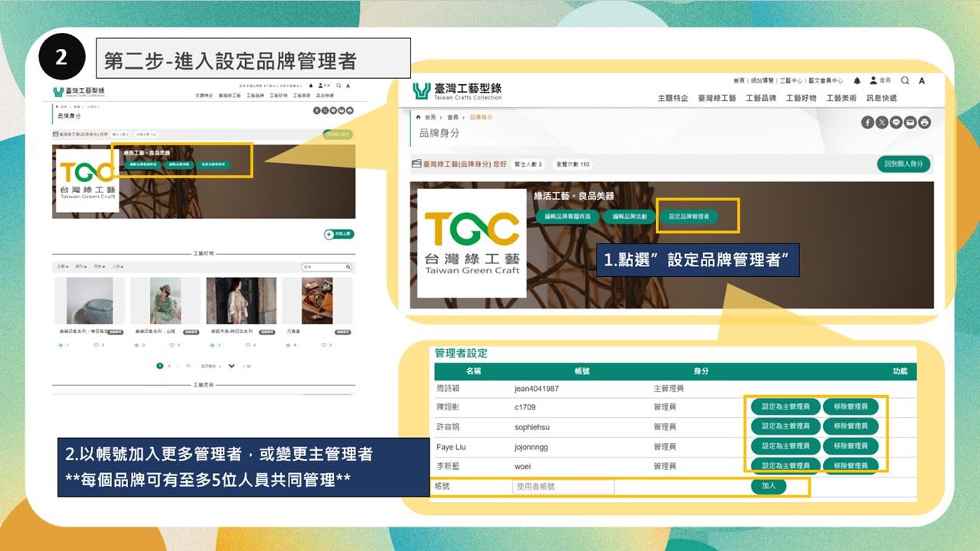The height and width of the screenshot is (551, 980).
Task: Click 網站導覽 link in enlarged top bar
Action: [x=762, y=80]
